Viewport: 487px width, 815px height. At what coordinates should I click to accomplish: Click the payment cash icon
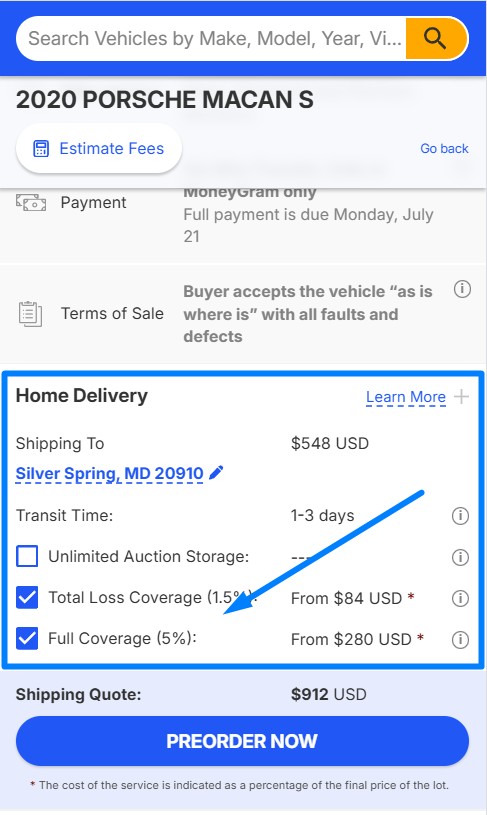(31, 203)
